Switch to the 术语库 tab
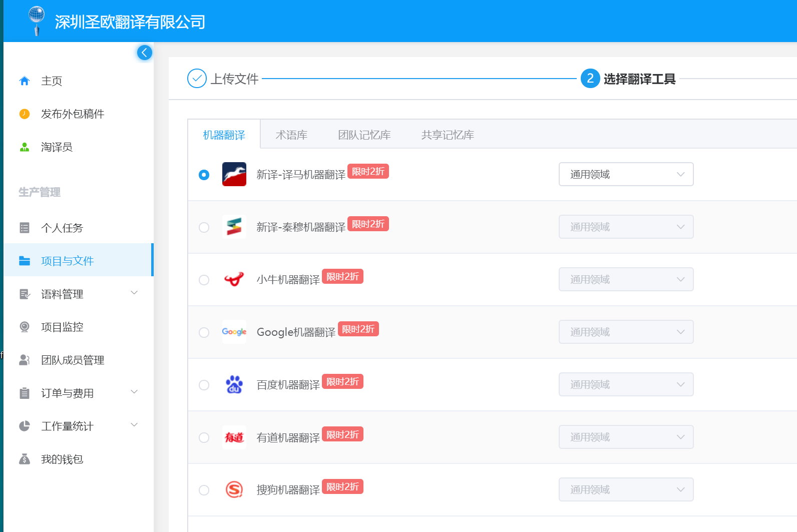The height and width of the screenshot is (532, 797). click(291, 135)
